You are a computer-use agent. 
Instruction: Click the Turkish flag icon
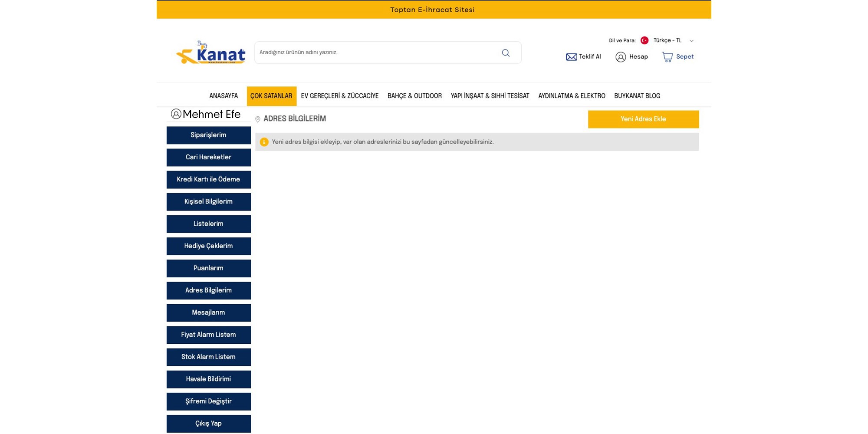(x=644, y=40)
